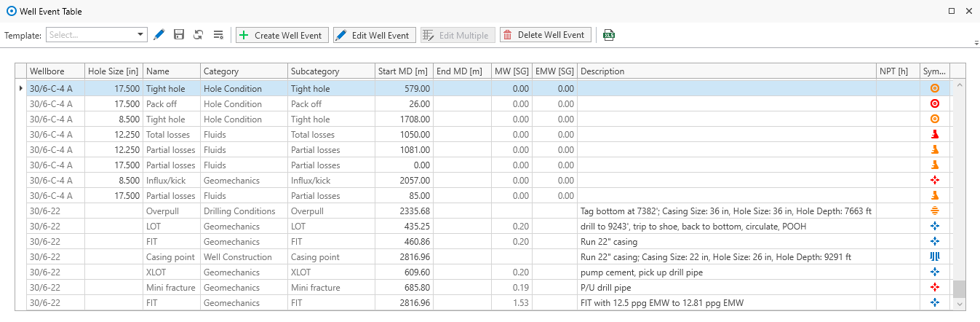This screenshot has width=980, height=322.
Task: Click the Total losses row symbol icon
Action: [935, 134]
